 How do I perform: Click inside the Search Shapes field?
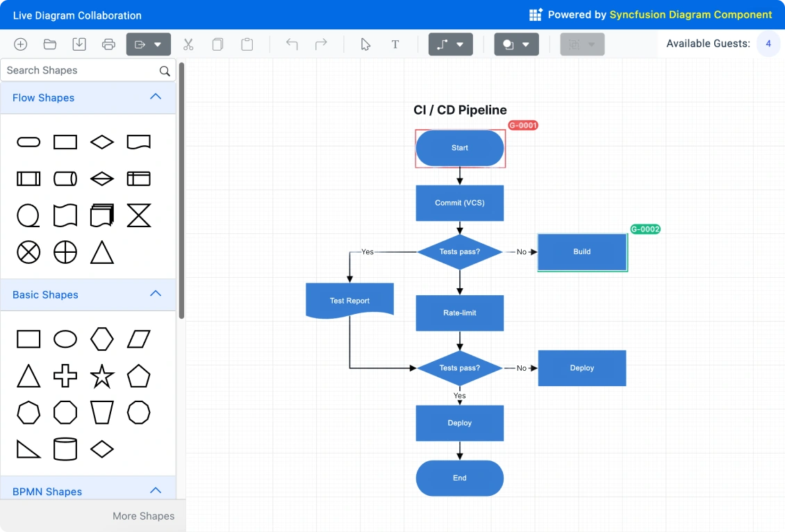coord(76,70)
